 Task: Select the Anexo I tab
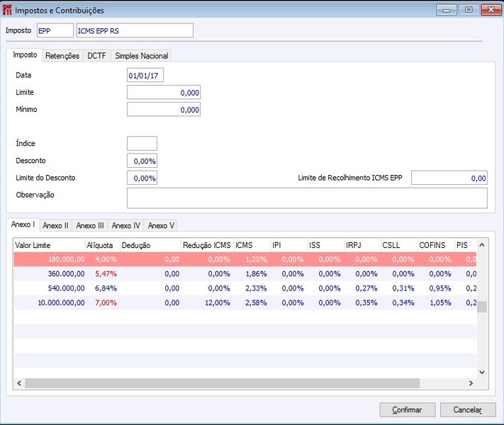click(23, 225)
